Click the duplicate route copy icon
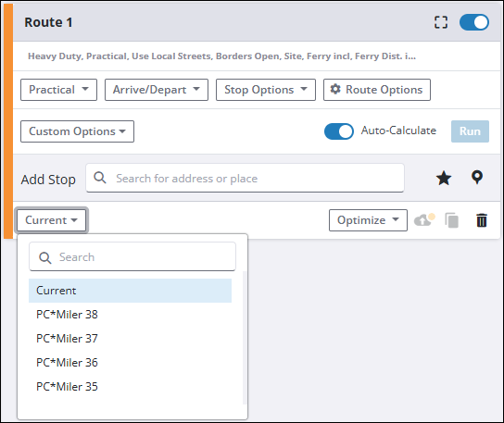504x423 pixels. [x=451, y=220]
